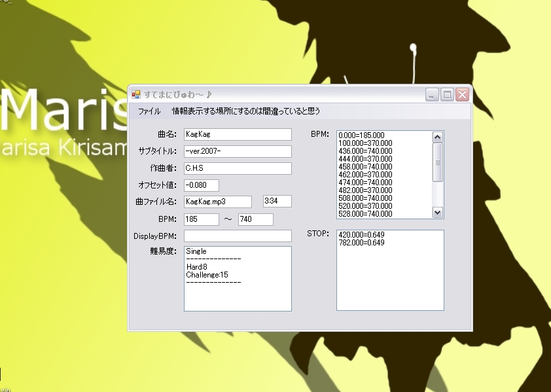Viewport: 551px width, 392px height.
Task: Click the Single line in 難易度 box
Action: coord(196,251)
